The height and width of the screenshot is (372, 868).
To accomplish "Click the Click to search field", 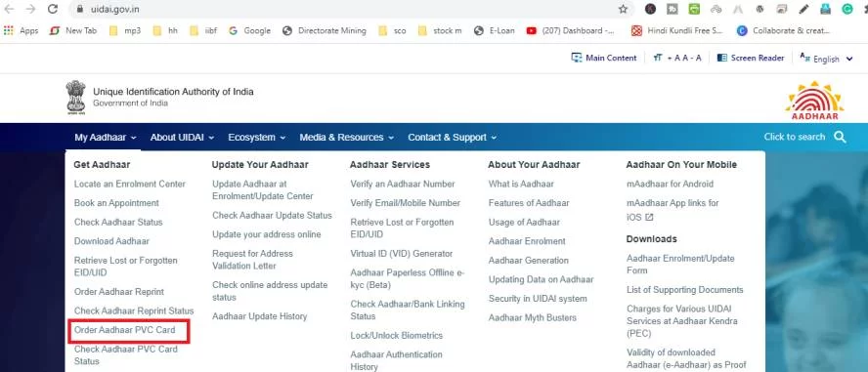I will [795, 137].
